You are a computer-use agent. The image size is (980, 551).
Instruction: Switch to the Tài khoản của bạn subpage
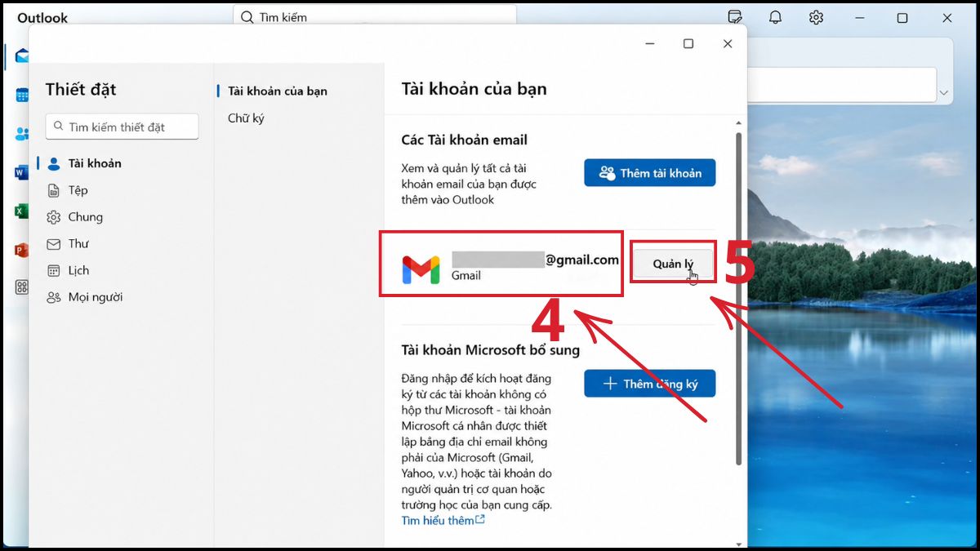click(x=278, y=91)
